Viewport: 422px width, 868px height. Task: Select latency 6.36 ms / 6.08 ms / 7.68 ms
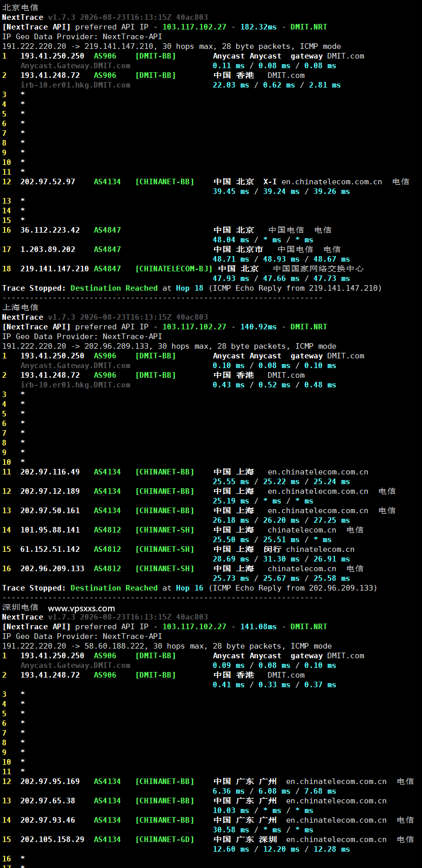tap(274, 791)
